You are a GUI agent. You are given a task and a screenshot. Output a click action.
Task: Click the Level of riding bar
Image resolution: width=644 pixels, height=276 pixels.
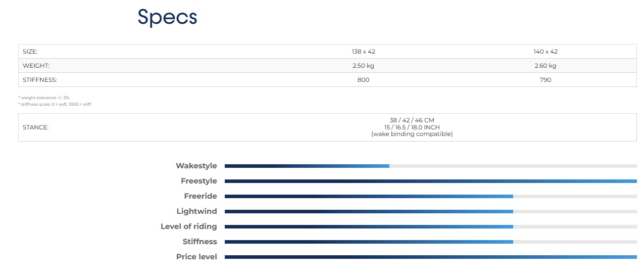click(x=430, y=226)
